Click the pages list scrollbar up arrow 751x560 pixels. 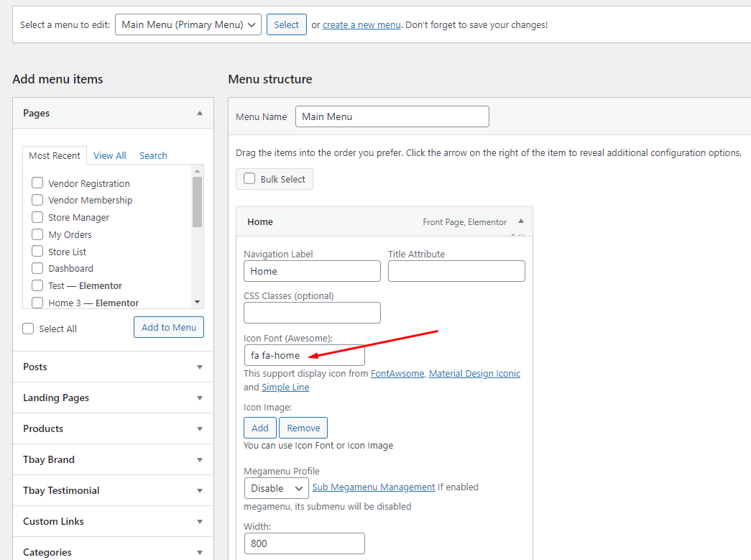click(198, 170)
